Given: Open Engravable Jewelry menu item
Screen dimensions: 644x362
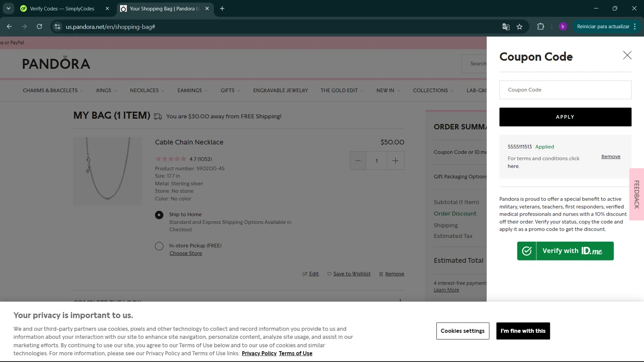Looking at the screenshot, I should point(280,90).
